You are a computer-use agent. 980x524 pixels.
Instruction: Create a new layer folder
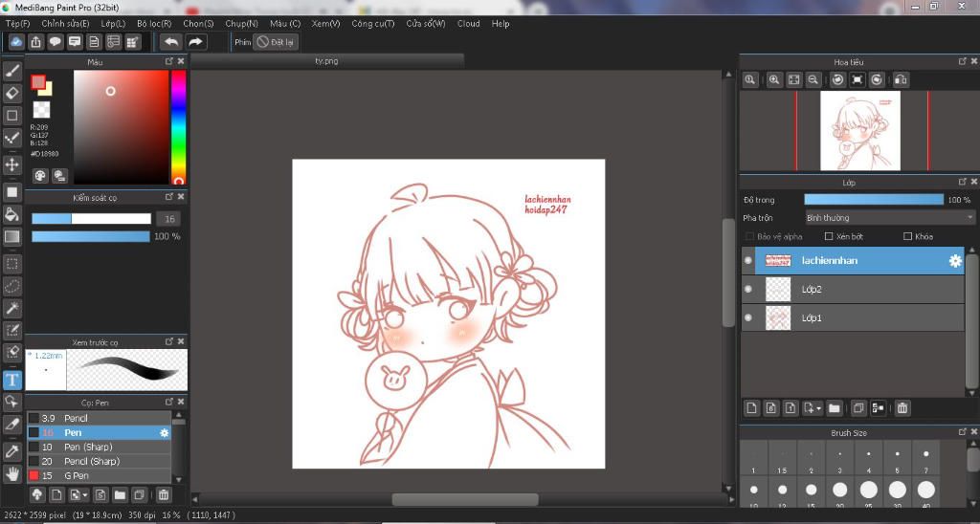[x=834, y=408]
